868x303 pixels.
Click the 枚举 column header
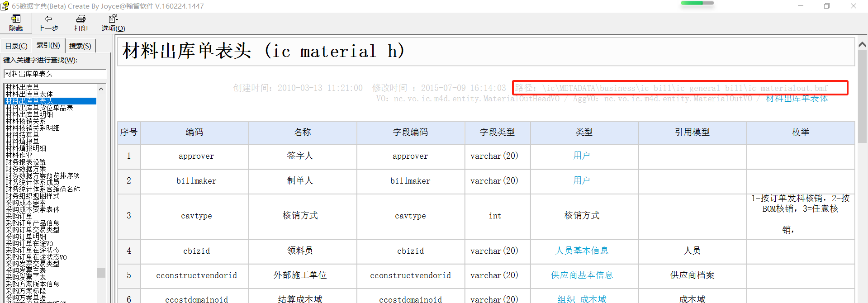801,133
